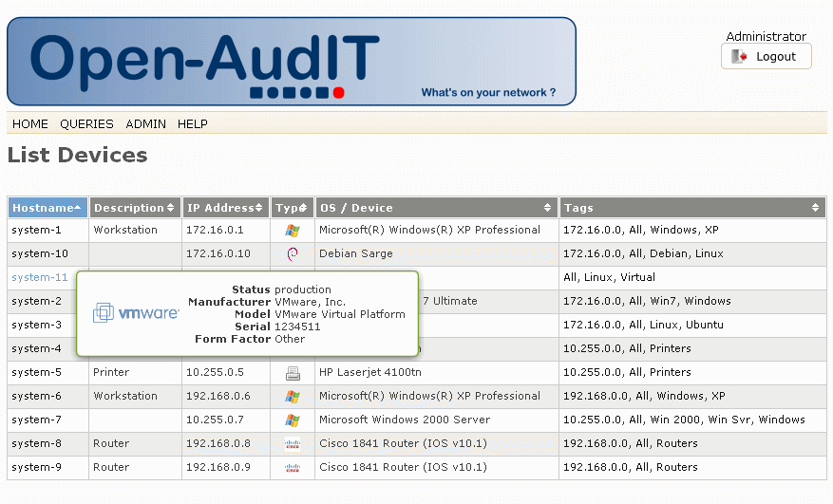Sort by OS / Device column
This screenshot has height=504, width=833.
click(x=436, y=208)
